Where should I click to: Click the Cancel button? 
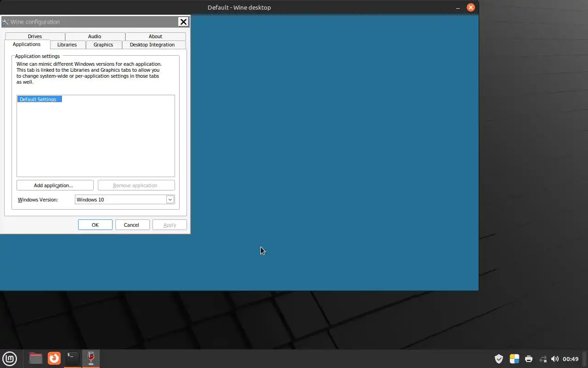pos(131,225)
